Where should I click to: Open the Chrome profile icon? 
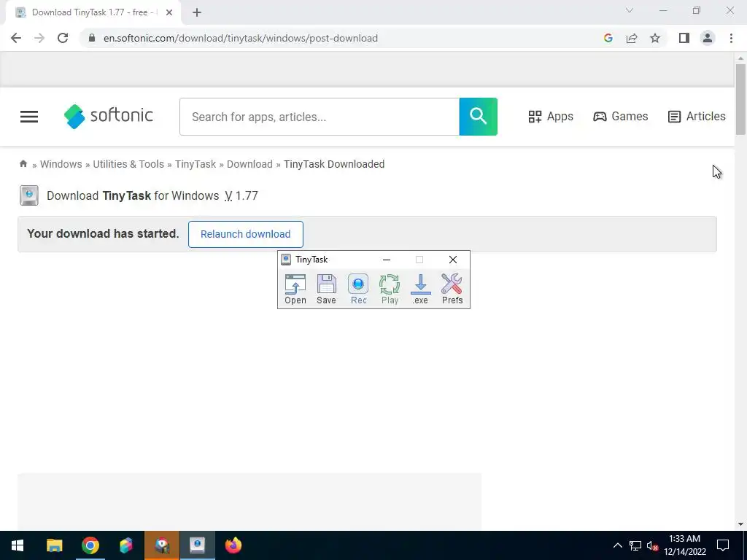(x=708, y=38)
